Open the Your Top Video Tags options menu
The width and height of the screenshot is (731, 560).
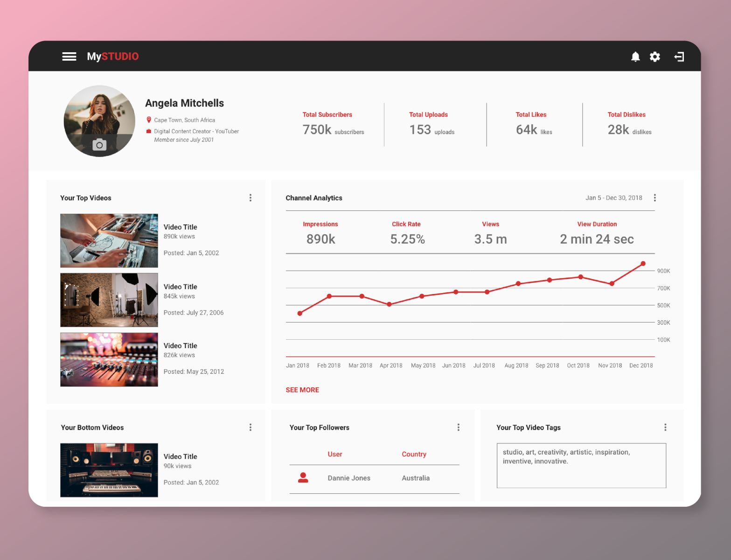coord(665,427)
